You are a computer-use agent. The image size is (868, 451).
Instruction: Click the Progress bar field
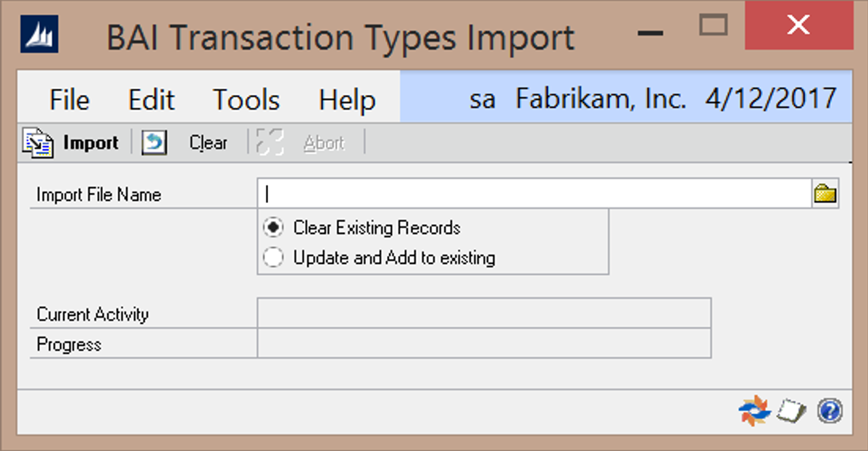point(484,344)
